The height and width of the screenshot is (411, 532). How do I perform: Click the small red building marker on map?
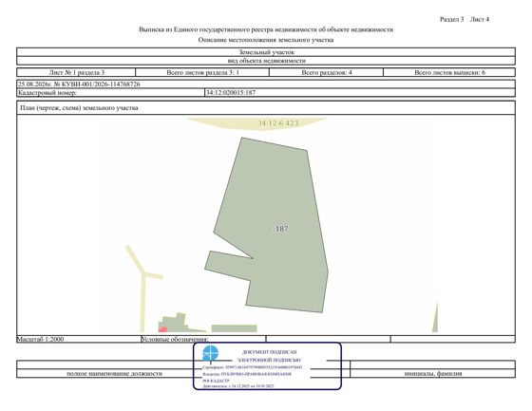(162, 329)
